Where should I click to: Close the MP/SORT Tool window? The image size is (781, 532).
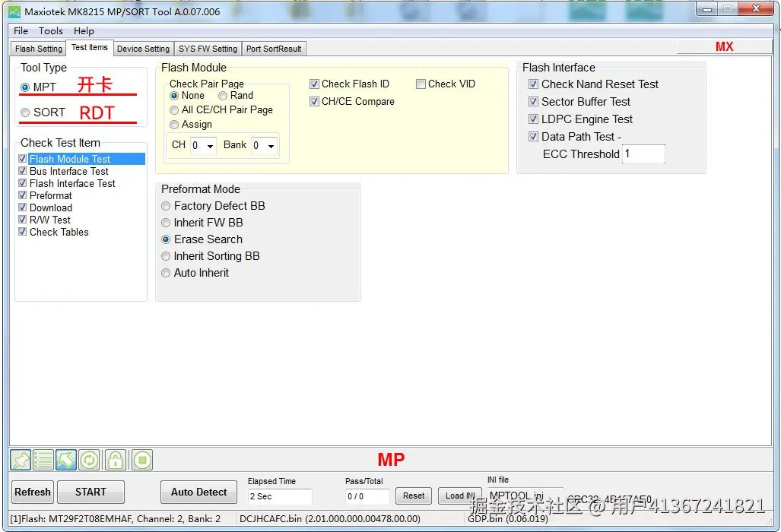[x=756, y=8]
